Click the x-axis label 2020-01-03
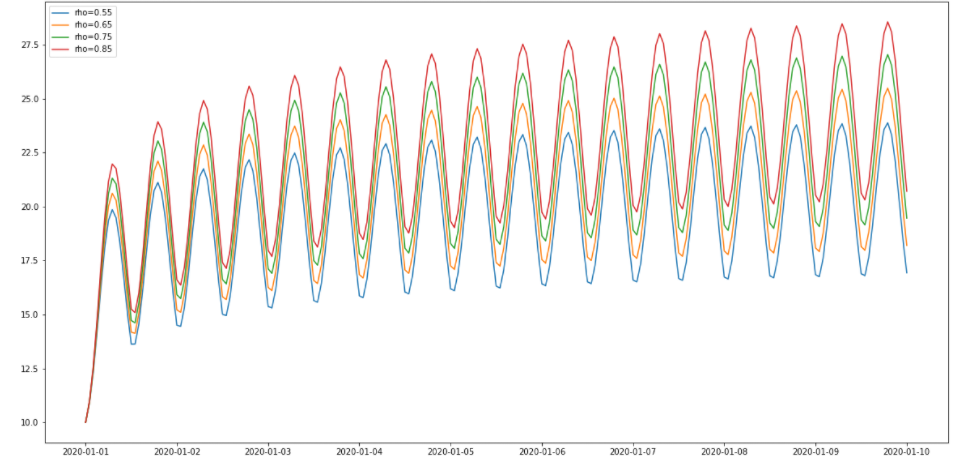This screenshot has width=963, height=463. pos(268,453)
